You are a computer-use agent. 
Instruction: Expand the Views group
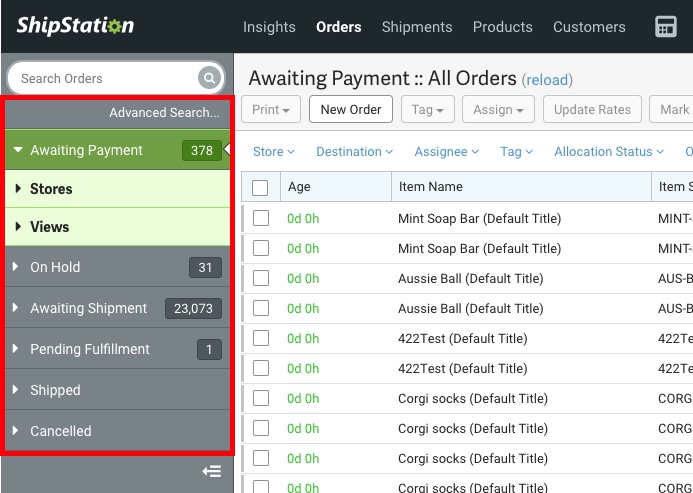point(18,226)
